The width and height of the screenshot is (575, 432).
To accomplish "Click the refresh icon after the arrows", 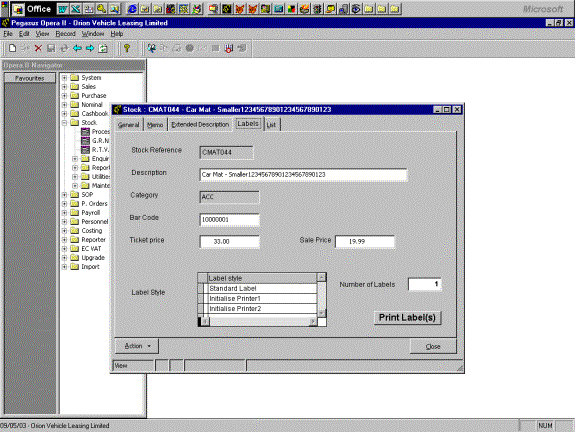I will tap(103, 48).
